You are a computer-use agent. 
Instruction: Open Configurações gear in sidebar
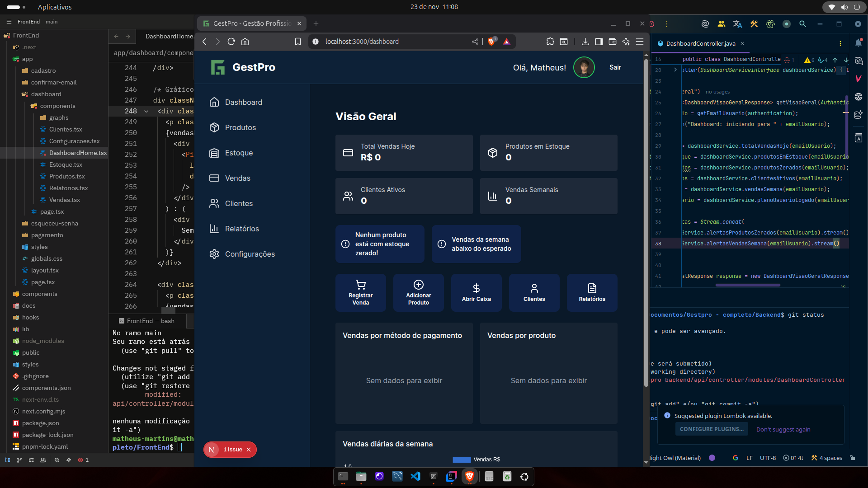point(214,254)
